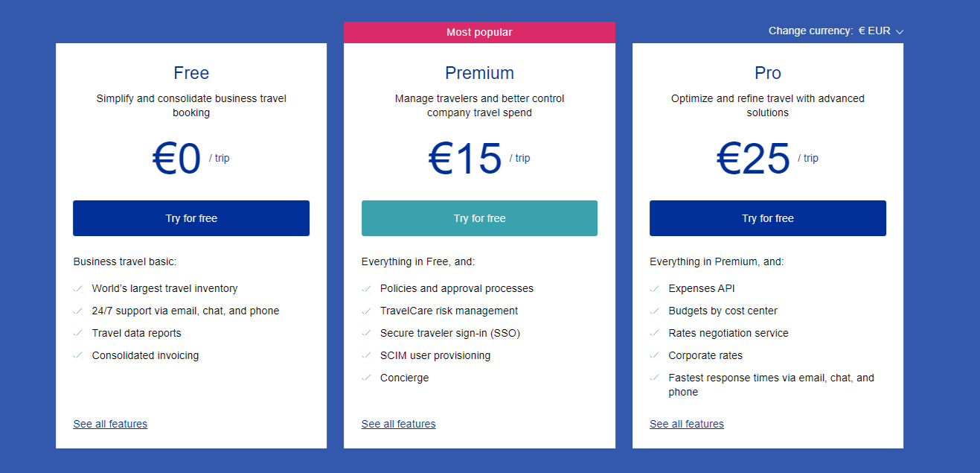Select the €25 per trip price
This screenshot has width=980, height=473.
tap(753, 159)
